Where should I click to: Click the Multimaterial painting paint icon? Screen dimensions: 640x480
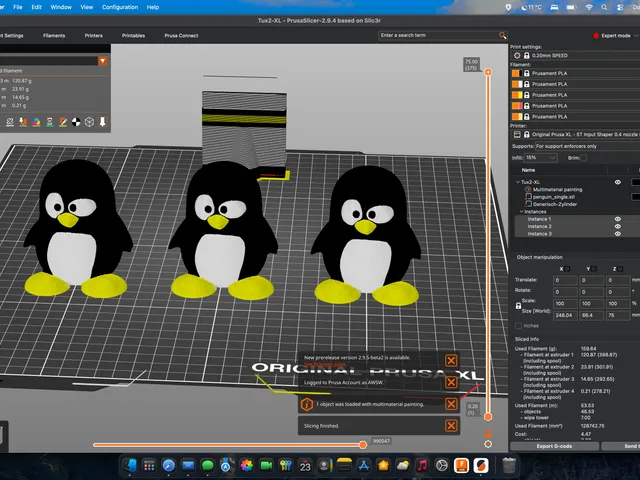pos(528,189)
